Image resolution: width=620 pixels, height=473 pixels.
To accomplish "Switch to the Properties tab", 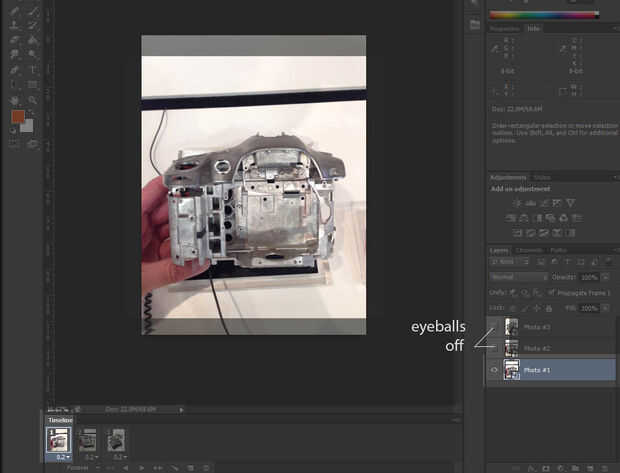I will pyautogui.click(x=505, y=28).
